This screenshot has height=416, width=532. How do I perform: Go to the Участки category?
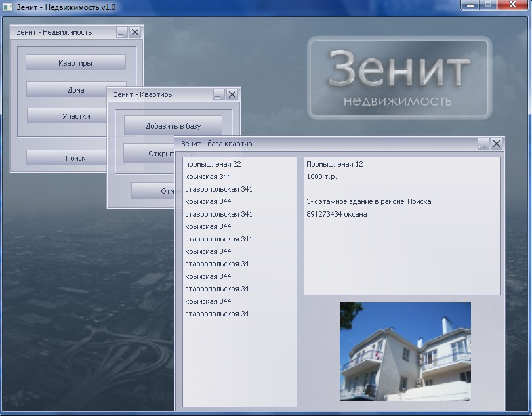(75, 116)
